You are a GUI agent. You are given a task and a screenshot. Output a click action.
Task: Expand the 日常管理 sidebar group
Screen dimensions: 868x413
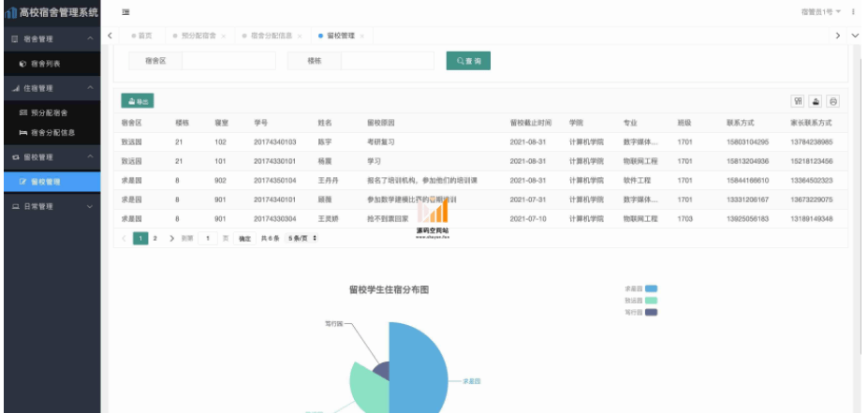point(52,206)
